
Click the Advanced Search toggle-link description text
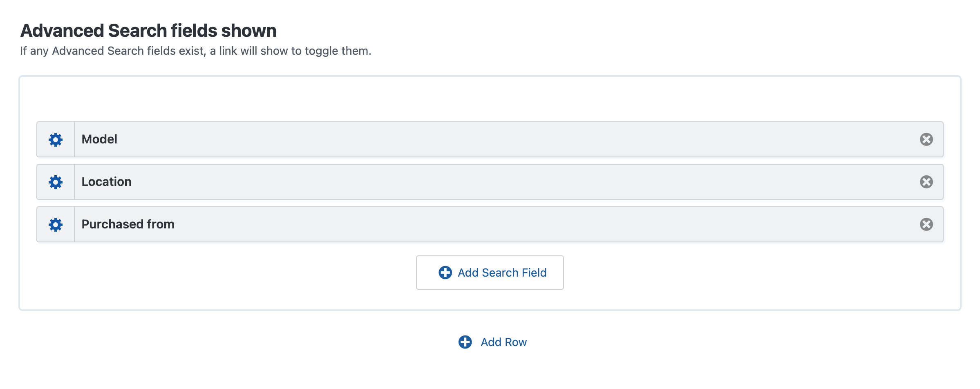195,51
